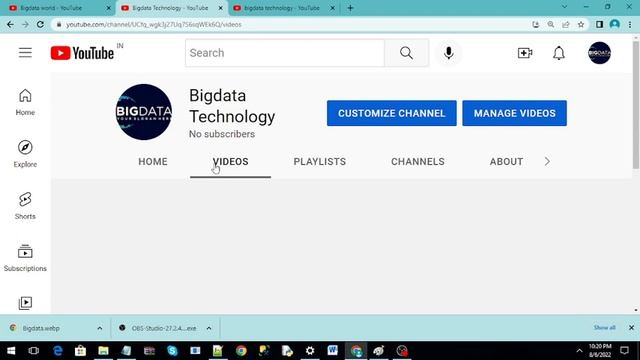Open Explore in left sidebar
This screenshot has height=360, width=640.
click(25, 154)
